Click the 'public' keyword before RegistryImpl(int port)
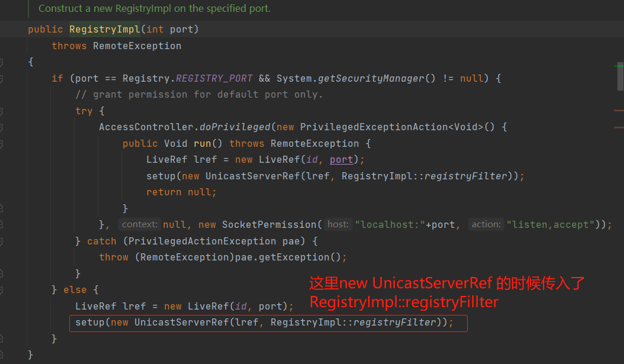The width and height of the screenshot is (624, 364). tap(46, 30)
